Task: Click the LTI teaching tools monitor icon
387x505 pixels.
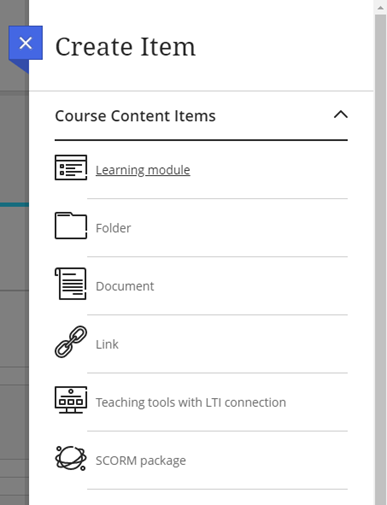Action: [x=71, y=400]
